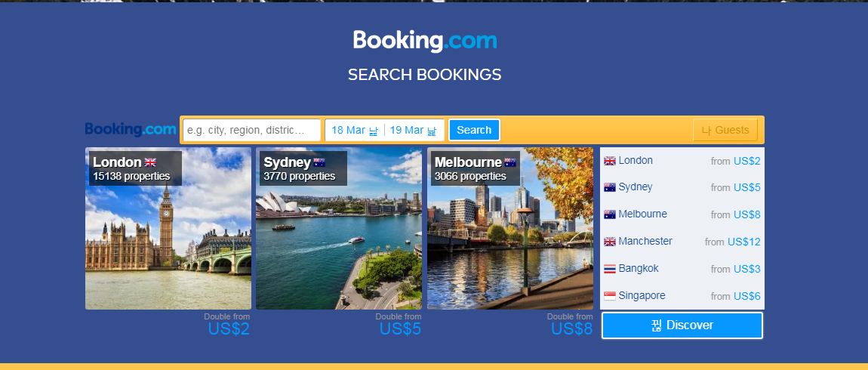The image size is (868, 370).
Task: Click the UK flag next to Manchester
Action: point(609,242)
